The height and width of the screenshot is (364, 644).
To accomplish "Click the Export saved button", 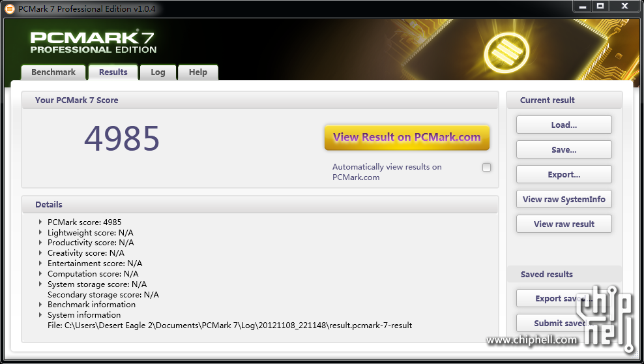I will point(564,298).
